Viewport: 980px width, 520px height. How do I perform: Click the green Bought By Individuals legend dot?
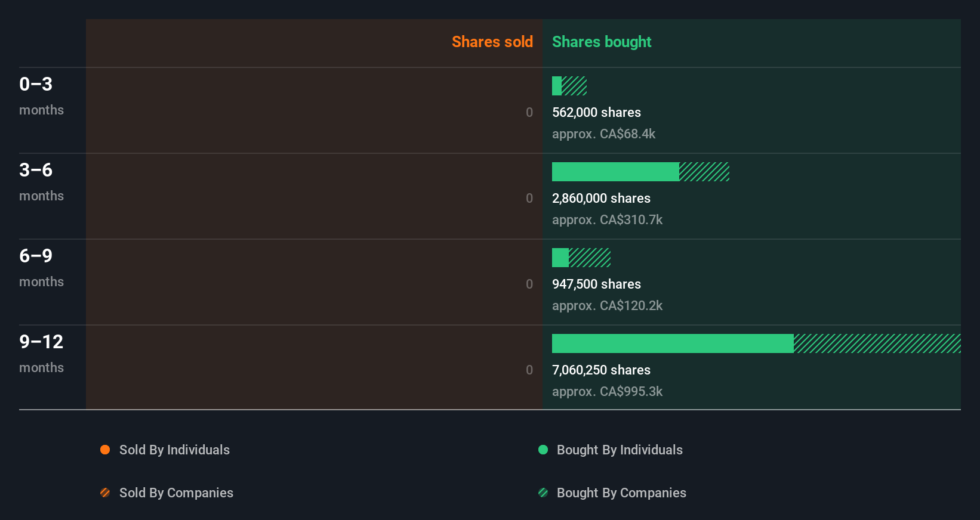[x=543, y=450]
